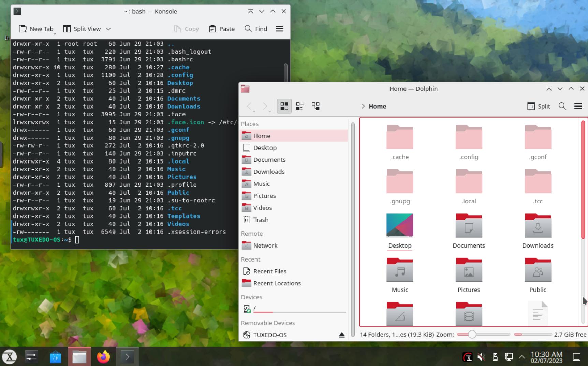Click Split button in Dolphin toolbar
This screenshot has height=366, width=588.
point(539,106)
